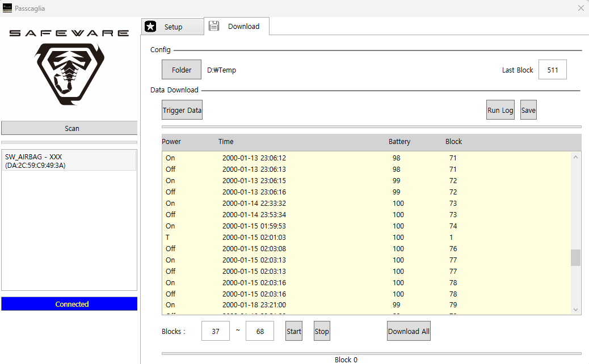Click the Safeware scorpion logo

[x=69, y=74]
